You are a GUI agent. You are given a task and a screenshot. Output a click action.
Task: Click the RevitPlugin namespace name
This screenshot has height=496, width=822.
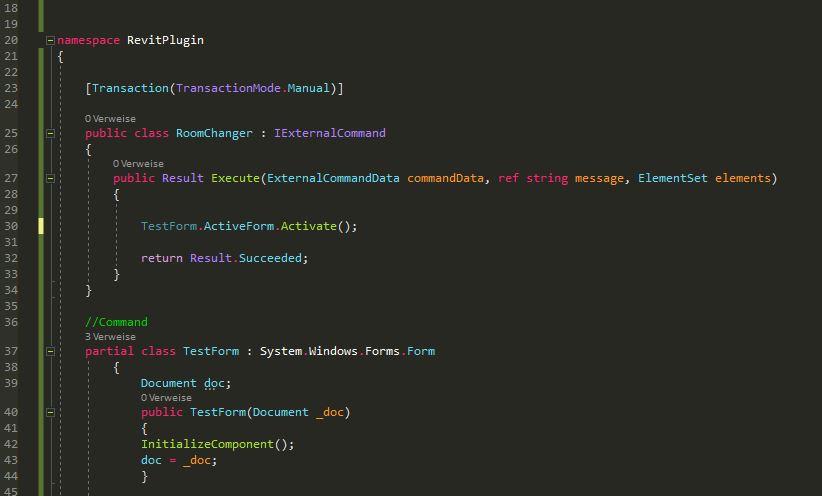(165, 40)
